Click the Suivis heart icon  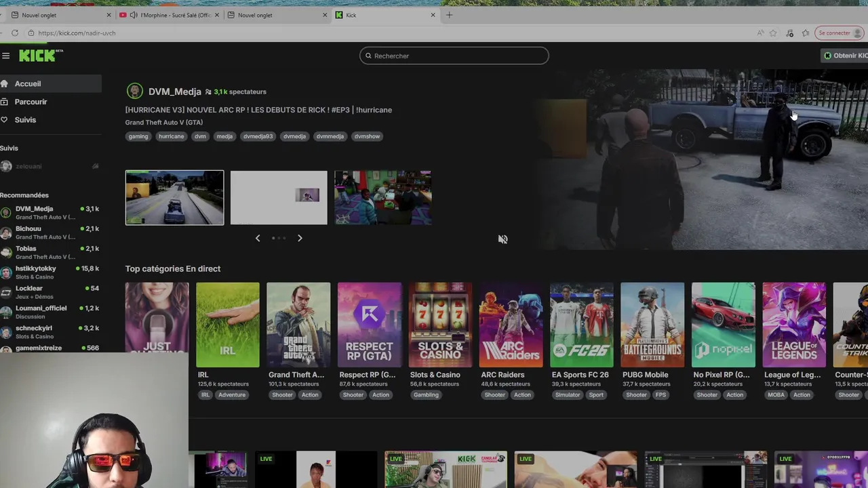[5, 120]
